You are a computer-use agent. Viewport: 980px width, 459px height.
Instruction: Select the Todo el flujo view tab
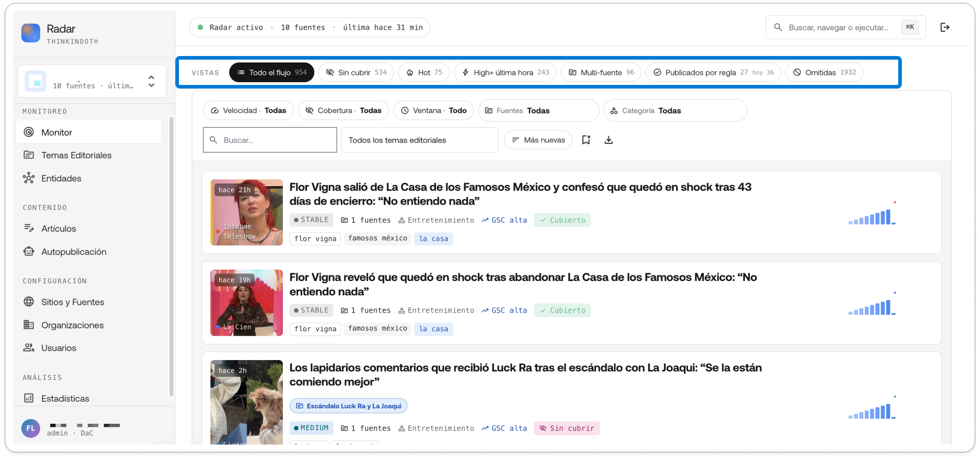[x=272, y=72]
